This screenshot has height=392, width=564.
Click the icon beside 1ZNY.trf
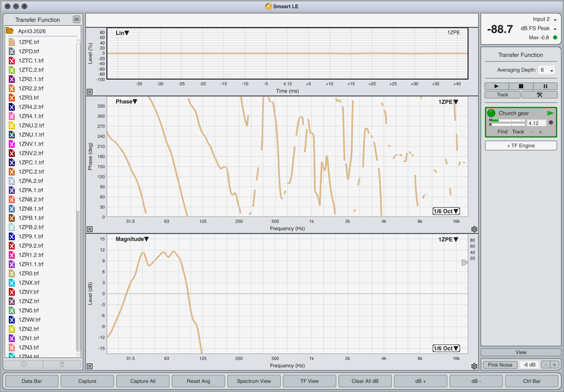coord(12,292)
